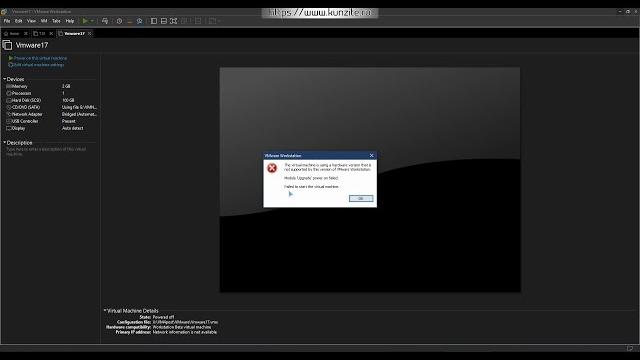This screenshot has height=360, width=640.
Task: Open the stretch guest dropdown arrow
Action: 219,21
